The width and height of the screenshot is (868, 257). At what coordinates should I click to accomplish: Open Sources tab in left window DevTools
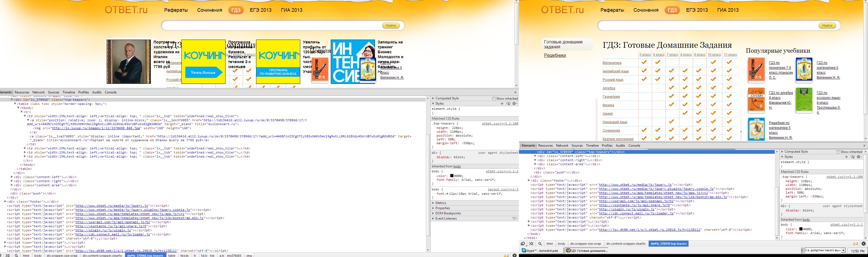point(53,92)
